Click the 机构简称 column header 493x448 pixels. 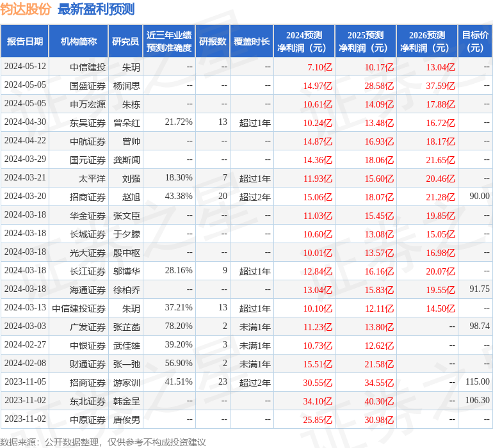pos(79,41)
